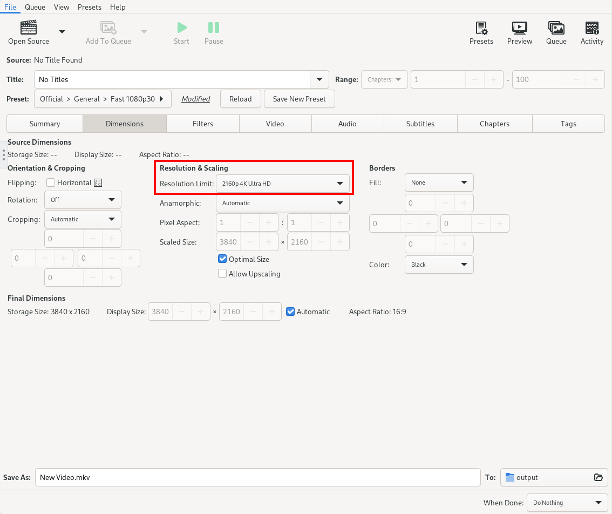Click the Add To Queue icon
612x514 pixels.
click(x=108, y=27)
